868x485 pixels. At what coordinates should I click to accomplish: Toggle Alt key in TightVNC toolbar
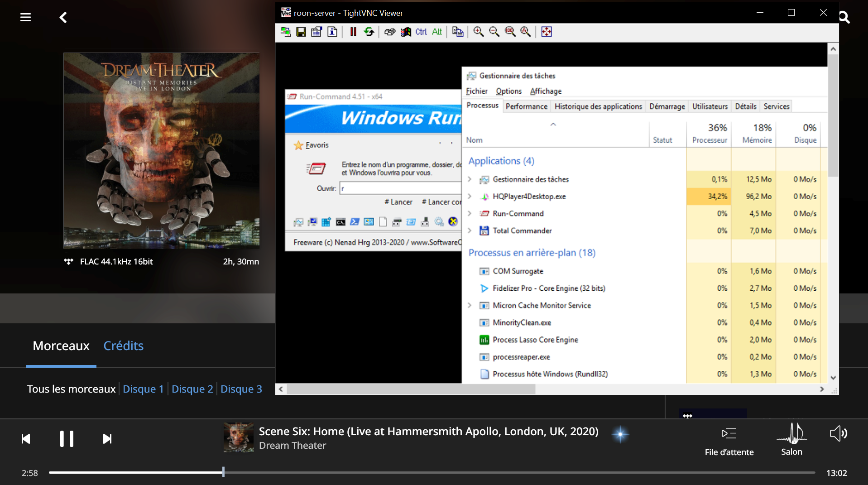click(437, 32)
